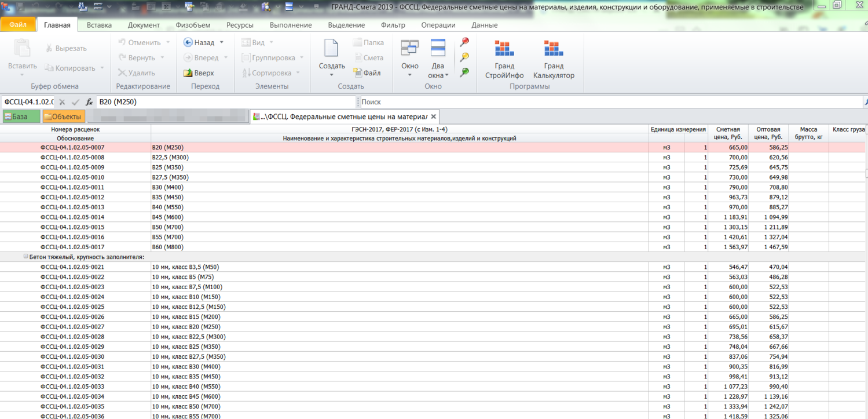Open the Отменить history dropdown arrow
Image resolution: width=868 pixels, height=419 pixels.
tap(168, 42)
